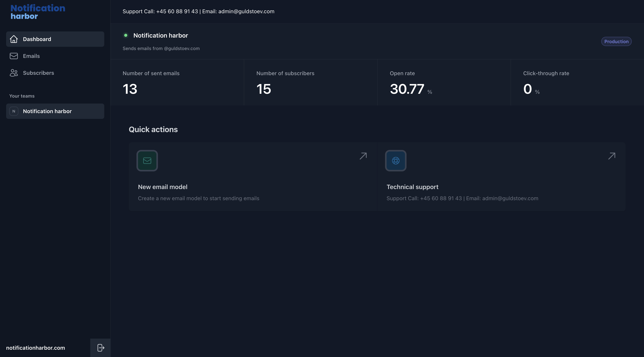Click the Emails envelope icon in sidebar

tap(14, 56)
